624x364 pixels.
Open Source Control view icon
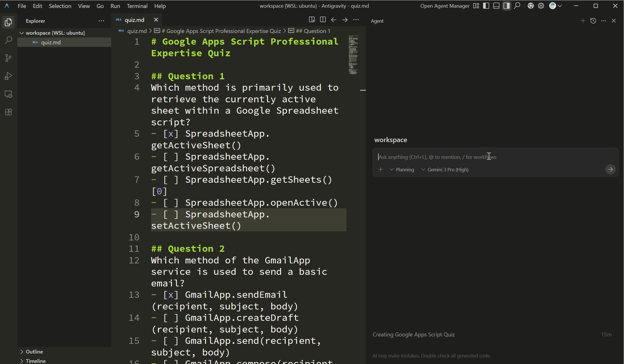[x=9, y=58]
